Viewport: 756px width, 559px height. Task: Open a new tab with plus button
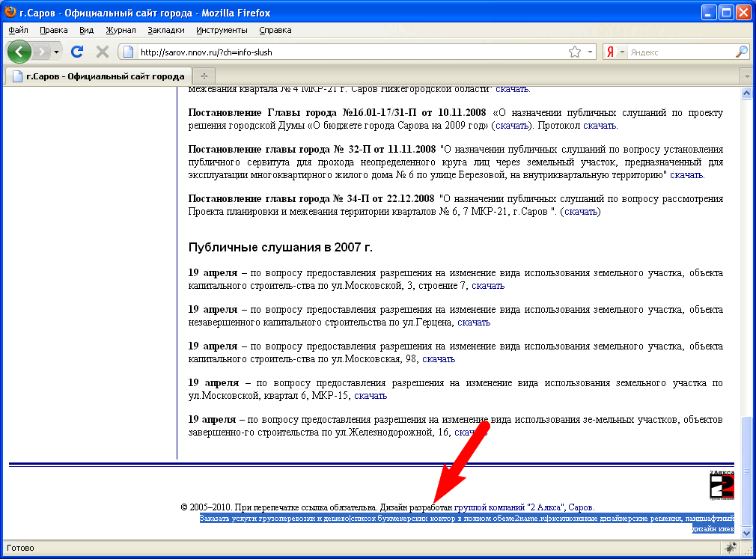click(x=204, y=76)
